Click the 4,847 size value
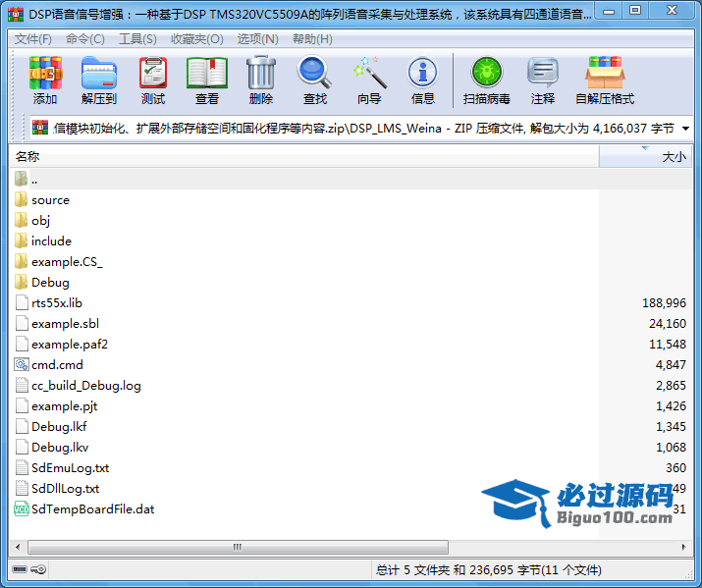The width and height of the screenshot is (702, 588). coord(671,365)
